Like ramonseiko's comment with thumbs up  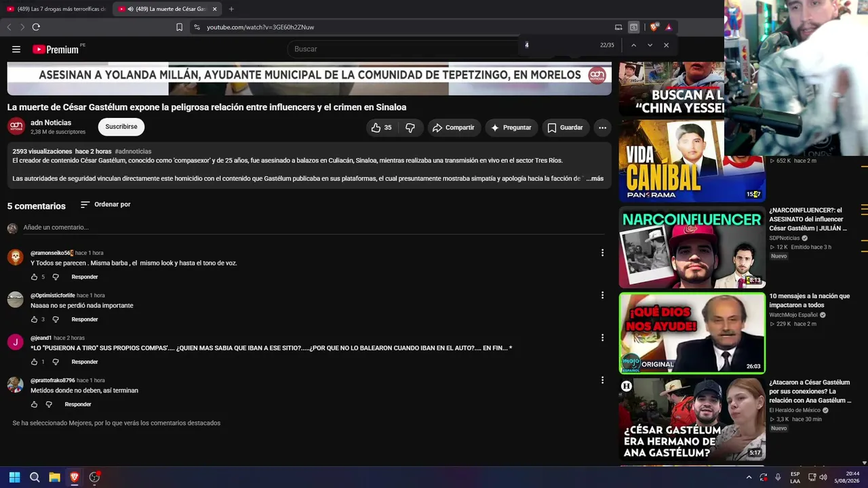coord(34,277)
